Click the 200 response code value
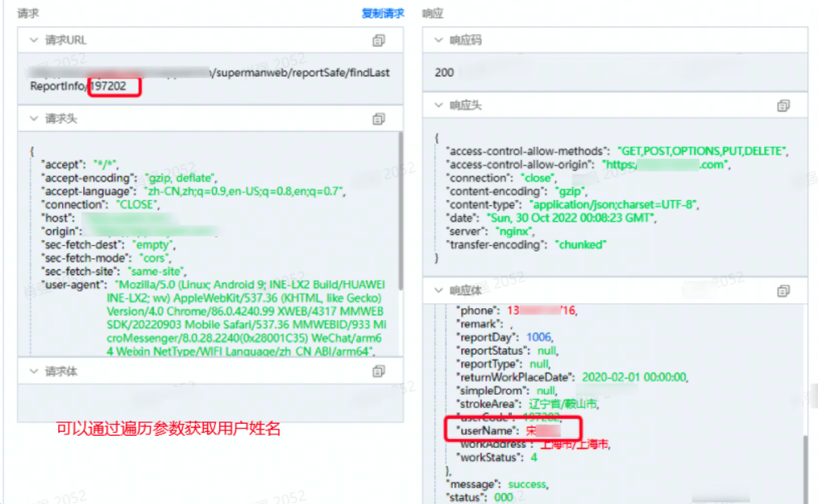Screen dimensions: 818x504 [445, 73]
